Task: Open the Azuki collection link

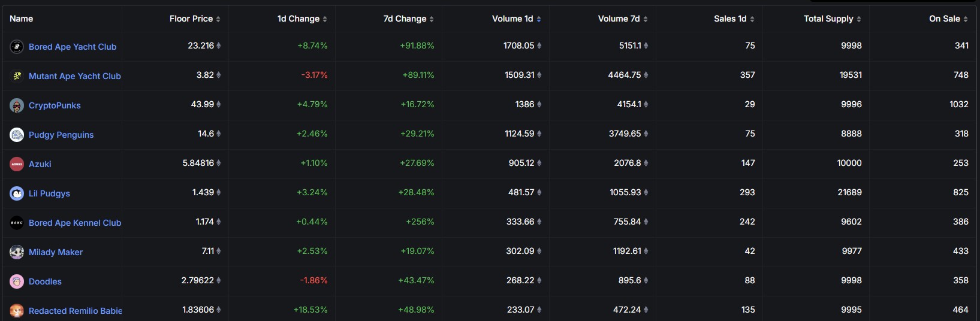Action: tap(40, 164)
